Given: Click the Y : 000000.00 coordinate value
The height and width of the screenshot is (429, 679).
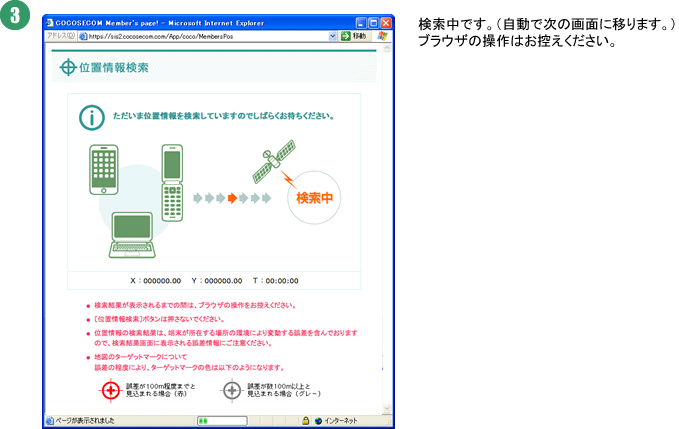Looking at the screenshot, I should pyautogui.click(x=217, y=281).
